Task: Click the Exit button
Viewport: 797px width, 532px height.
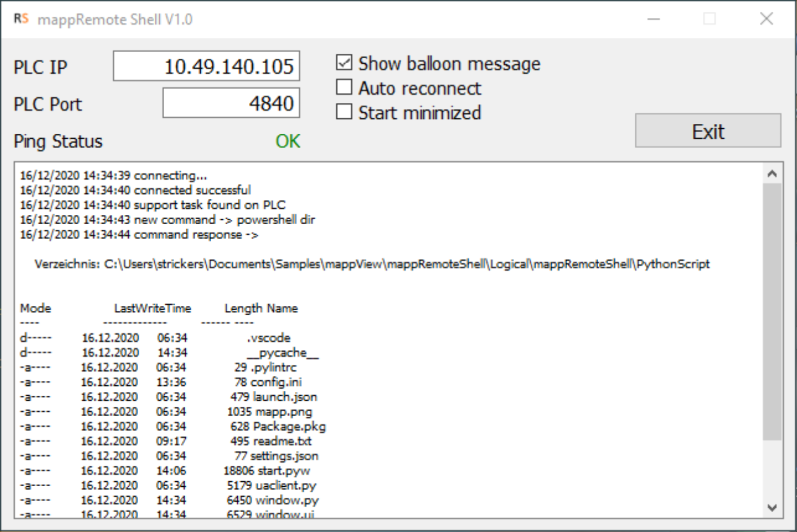Action: click(x=708, y=131)
